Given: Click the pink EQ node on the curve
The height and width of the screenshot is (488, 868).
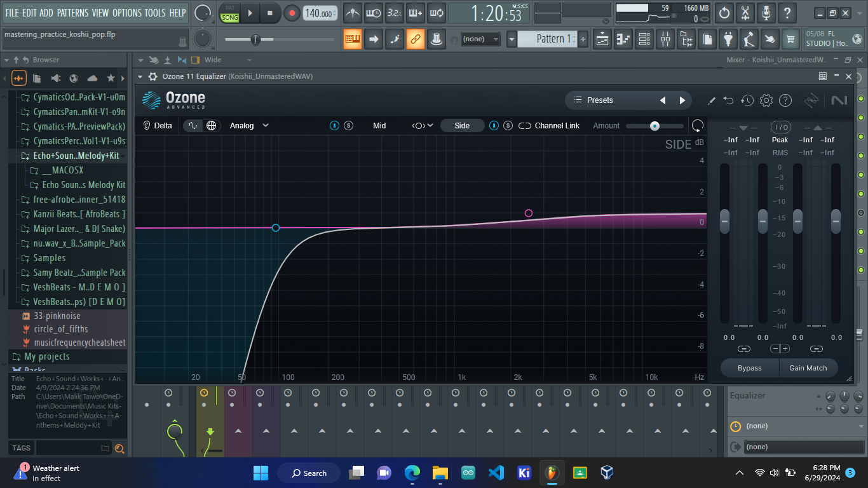Looking at the screenshot, I should coord(529,213).
